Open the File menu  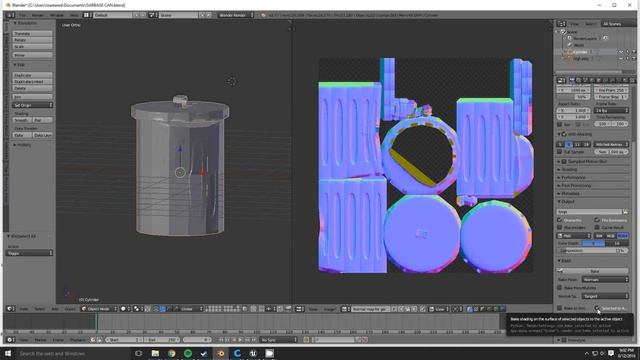coord(22,15)
